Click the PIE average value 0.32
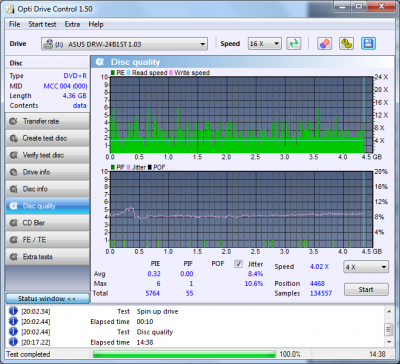Image resolution: width=400 pixels, height=364 pixels. point(154,274)
